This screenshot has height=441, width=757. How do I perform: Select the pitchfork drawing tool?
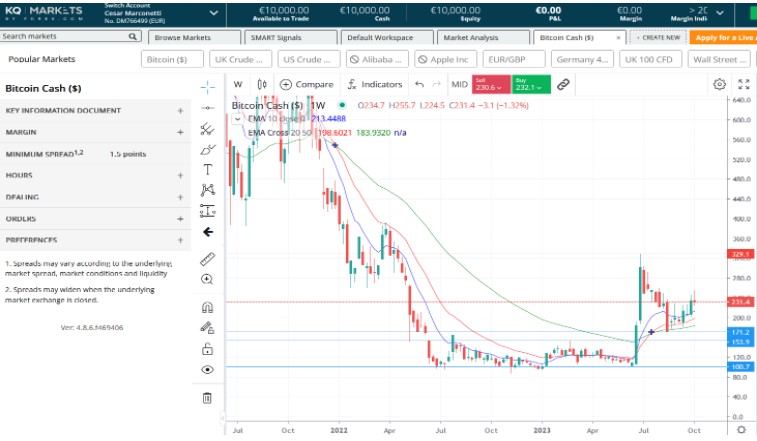[x=208, y=128]
